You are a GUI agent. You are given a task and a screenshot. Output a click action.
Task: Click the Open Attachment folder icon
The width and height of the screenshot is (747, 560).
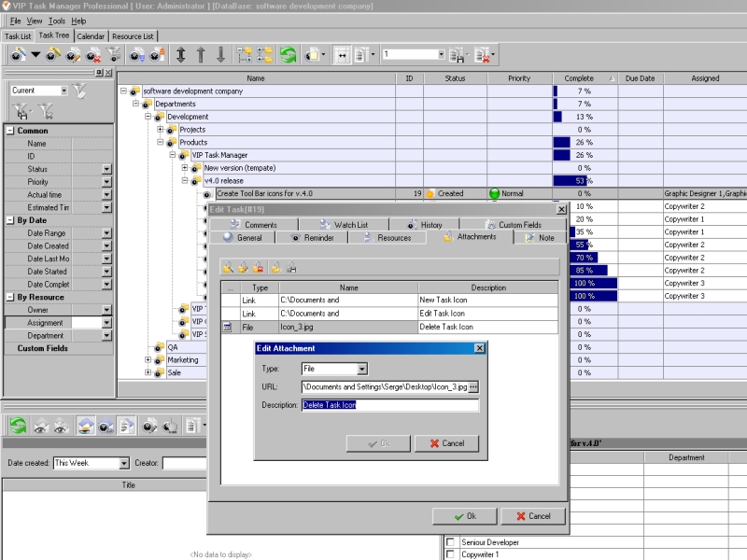point(275,268)
